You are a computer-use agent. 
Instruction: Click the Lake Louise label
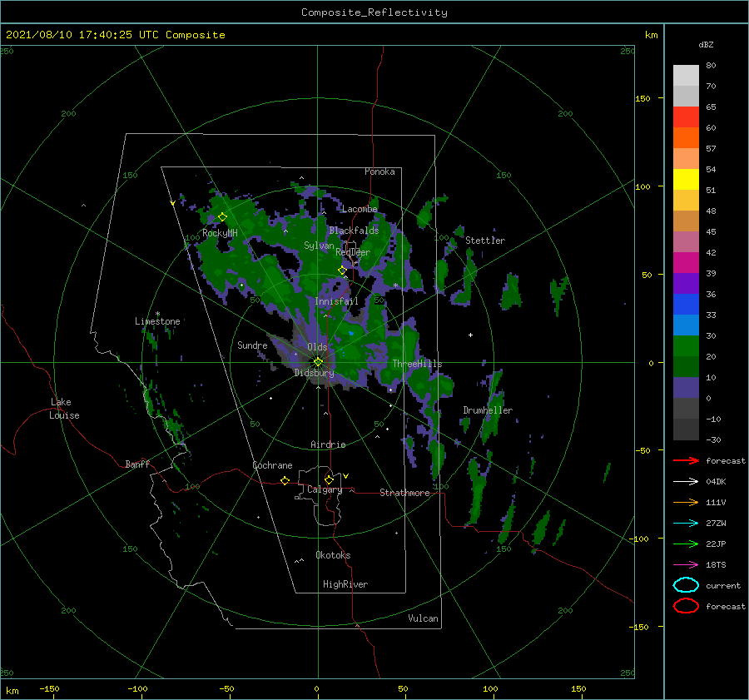[x=64, y=409]
